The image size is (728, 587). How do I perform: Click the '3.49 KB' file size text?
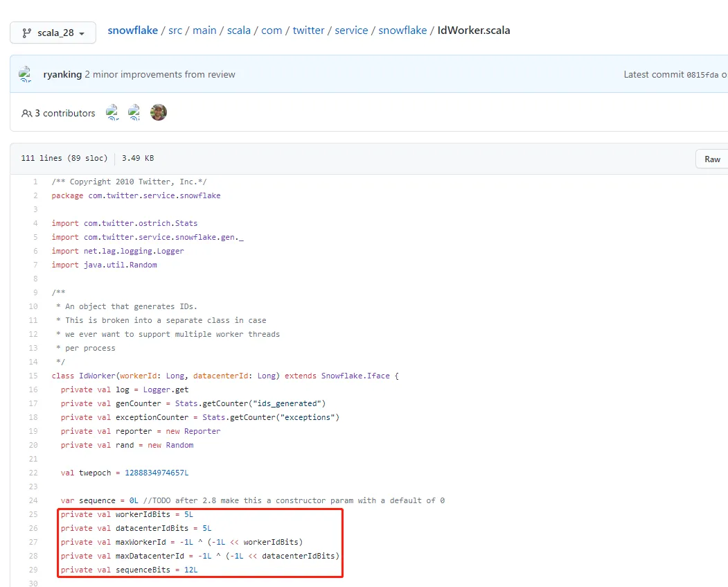[138, 159]
